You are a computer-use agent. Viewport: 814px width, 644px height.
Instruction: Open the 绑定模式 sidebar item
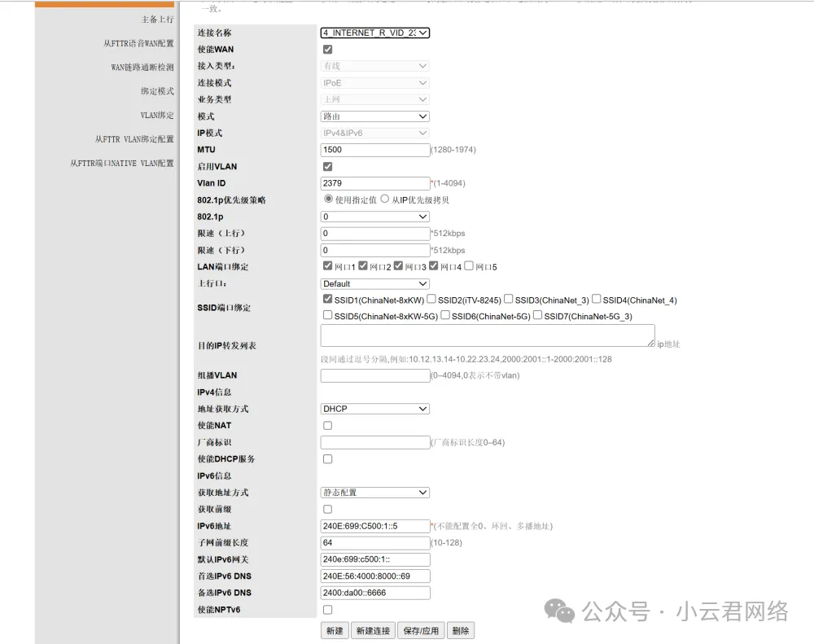coord(157,91)
